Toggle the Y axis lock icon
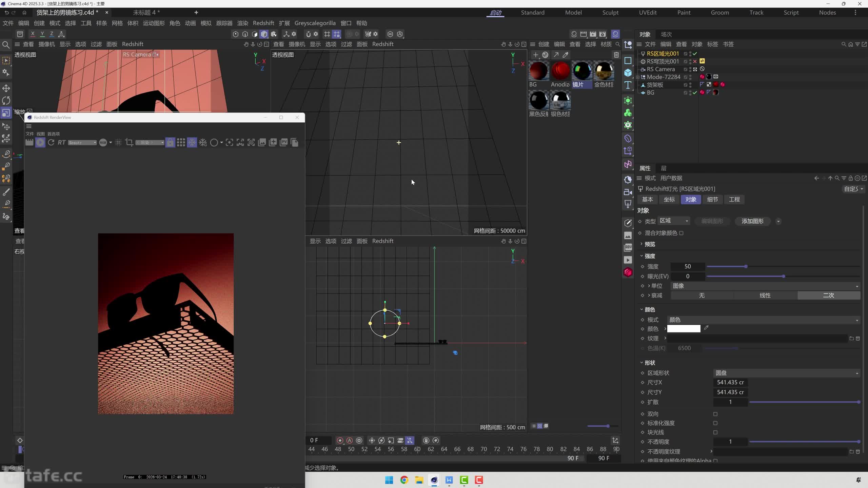868x488 pixels. click(42, 34)
